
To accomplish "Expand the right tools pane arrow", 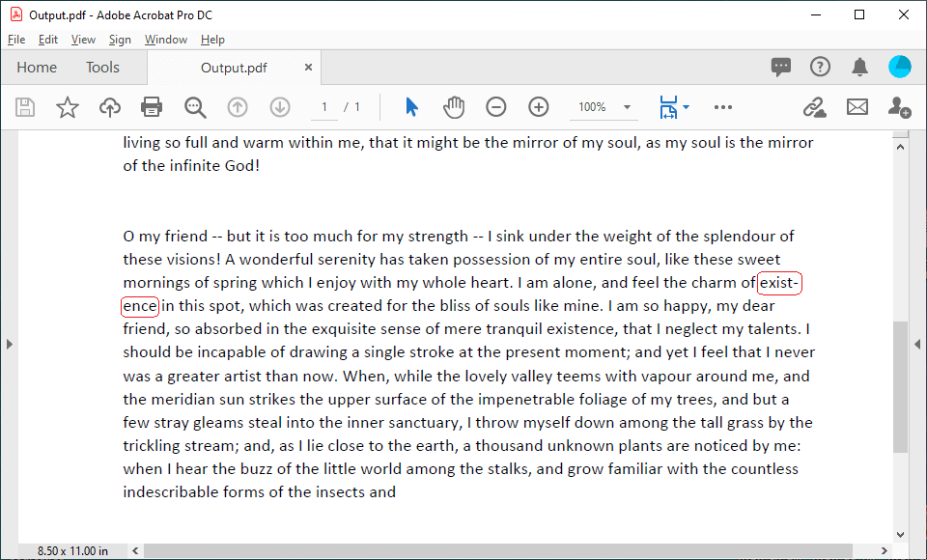I will coord(917,344).
